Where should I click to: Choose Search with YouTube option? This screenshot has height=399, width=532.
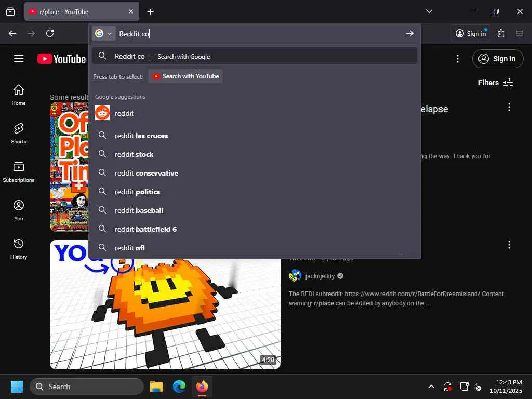(185, 76)
